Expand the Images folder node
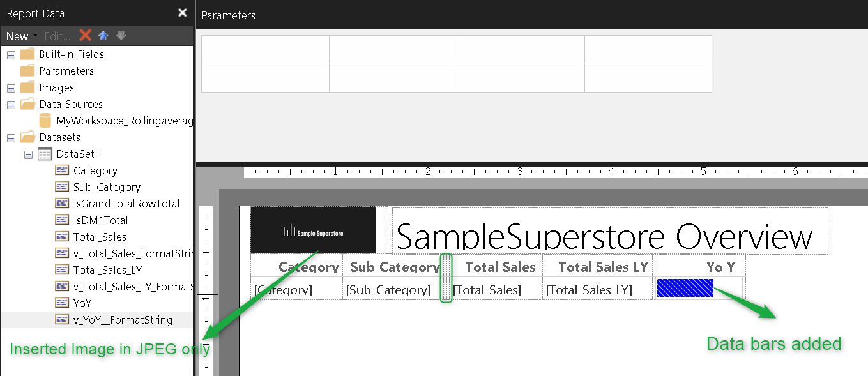The image size is (868, 376). pyautogui.click(x=11, y=88)
